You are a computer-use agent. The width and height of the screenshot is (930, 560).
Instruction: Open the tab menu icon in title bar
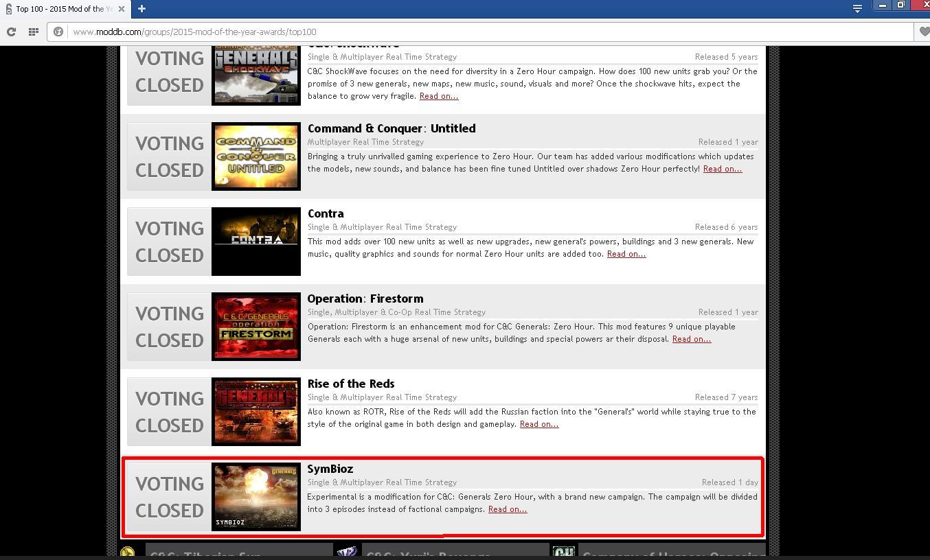(x=857, y=8)
